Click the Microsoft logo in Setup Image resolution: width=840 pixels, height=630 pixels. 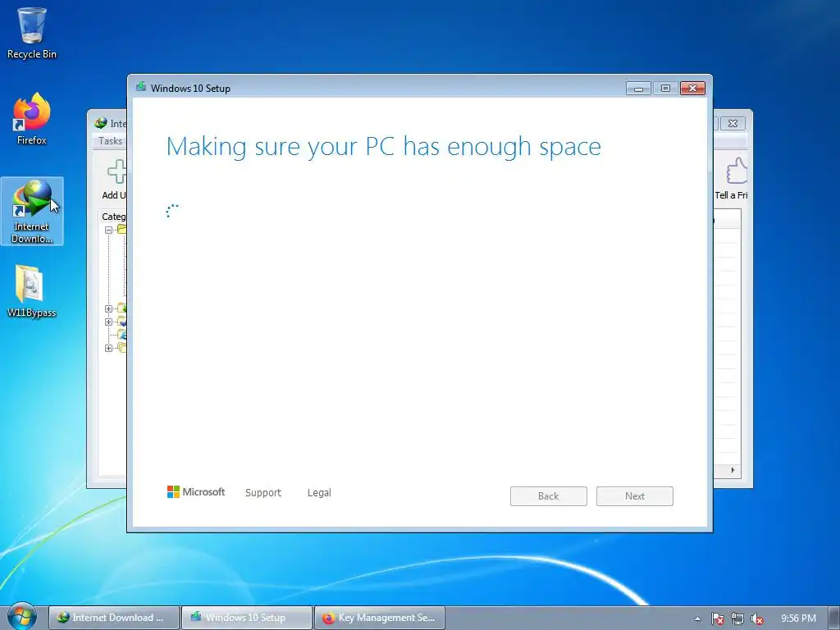[x=196, y=492]
